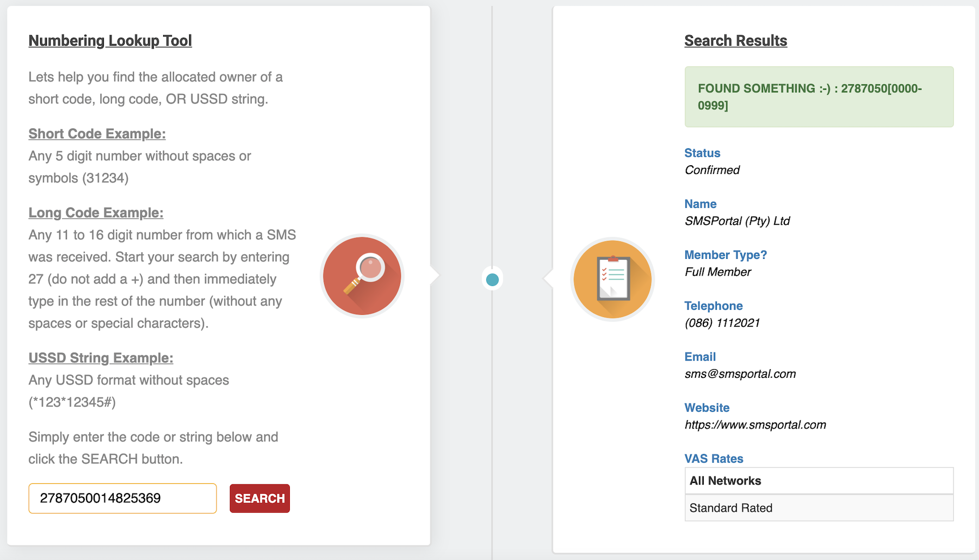Click the green Found Something alert banner
Screen dimensions: 979x560
[819, 97]
